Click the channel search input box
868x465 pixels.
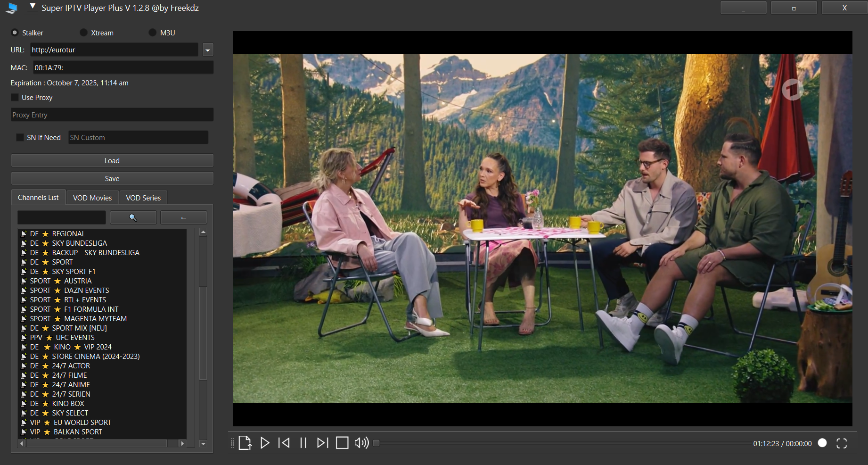point(62,217)
